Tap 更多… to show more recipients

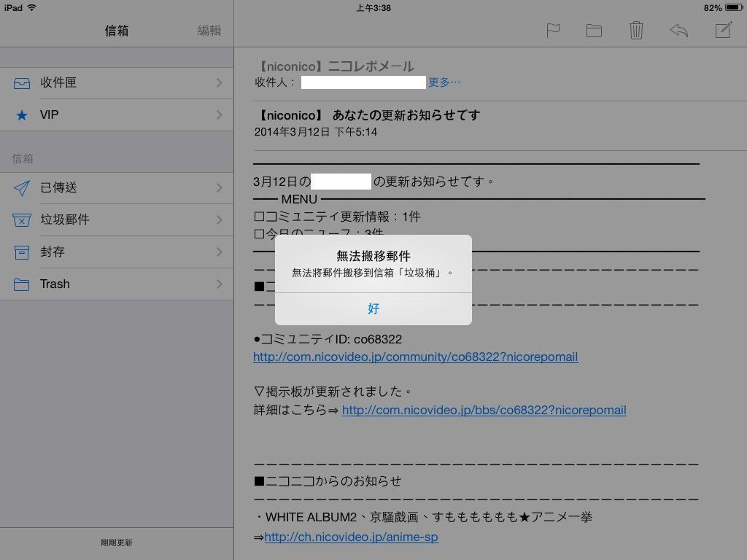coord(444,82)
